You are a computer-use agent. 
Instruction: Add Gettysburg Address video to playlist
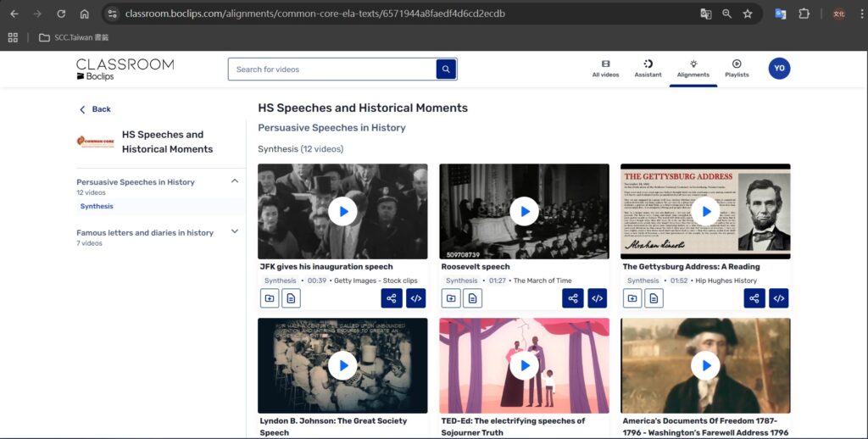click(x=632, y=298)
